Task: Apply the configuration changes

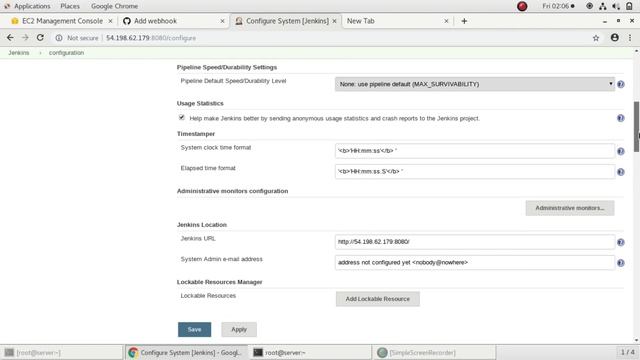Action: [239, 329]
